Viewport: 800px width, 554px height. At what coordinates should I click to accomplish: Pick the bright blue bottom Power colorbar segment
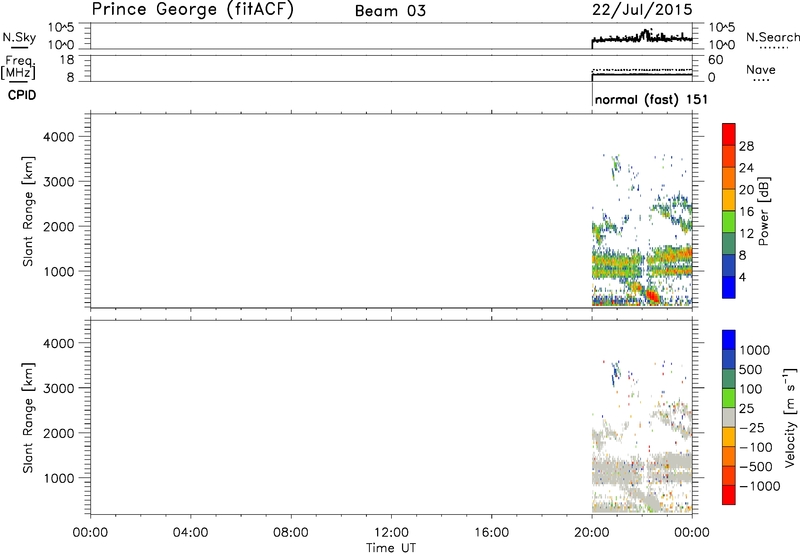[729, 287]
